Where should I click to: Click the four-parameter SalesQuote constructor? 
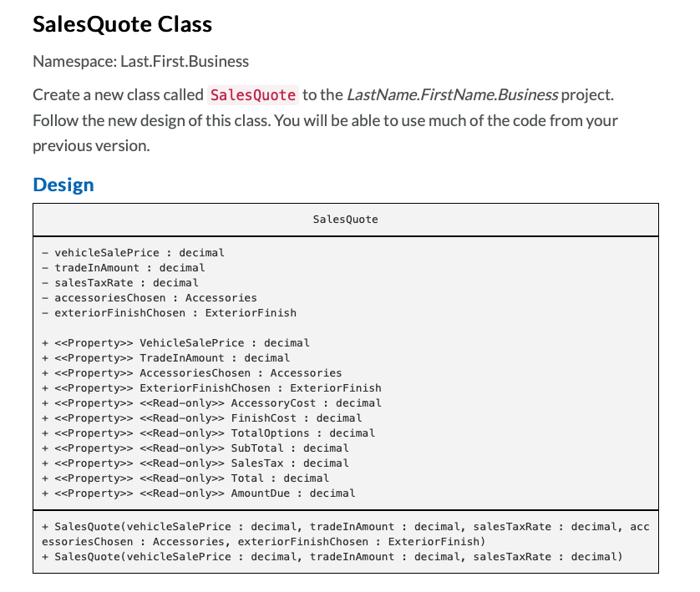(346, 534)
